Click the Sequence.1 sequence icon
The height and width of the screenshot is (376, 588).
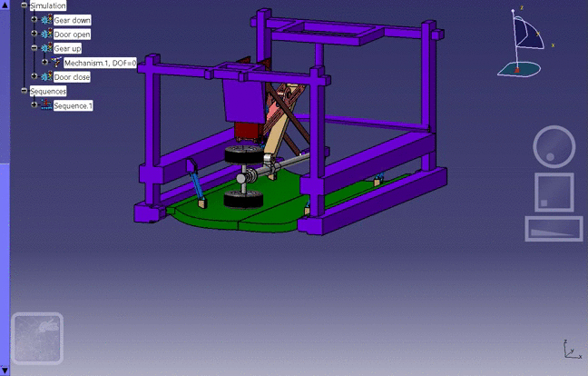click(x=46, y=104)
